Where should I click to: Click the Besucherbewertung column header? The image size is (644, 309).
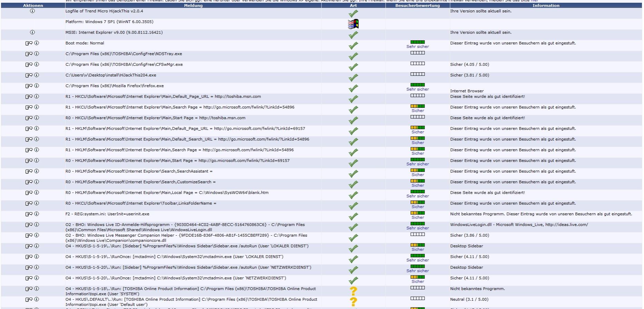(x=417, y=6)
